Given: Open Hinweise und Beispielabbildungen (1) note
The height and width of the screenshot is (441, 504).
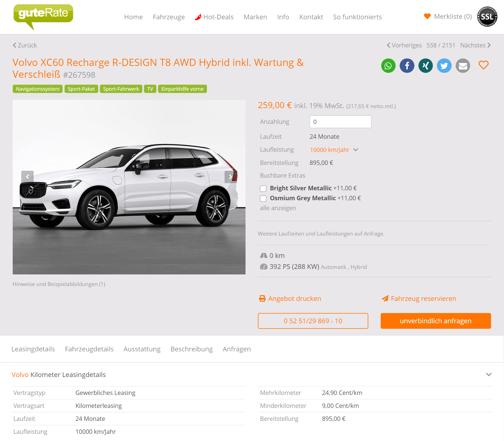Looking at the screenshot, I should click(x=59, y=284).
